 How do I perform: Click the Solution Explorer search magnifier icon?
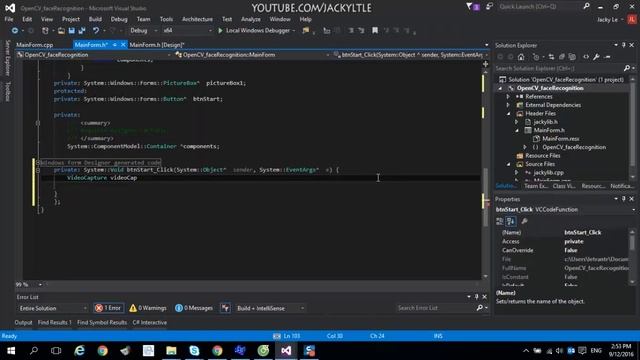coord(627,68)
